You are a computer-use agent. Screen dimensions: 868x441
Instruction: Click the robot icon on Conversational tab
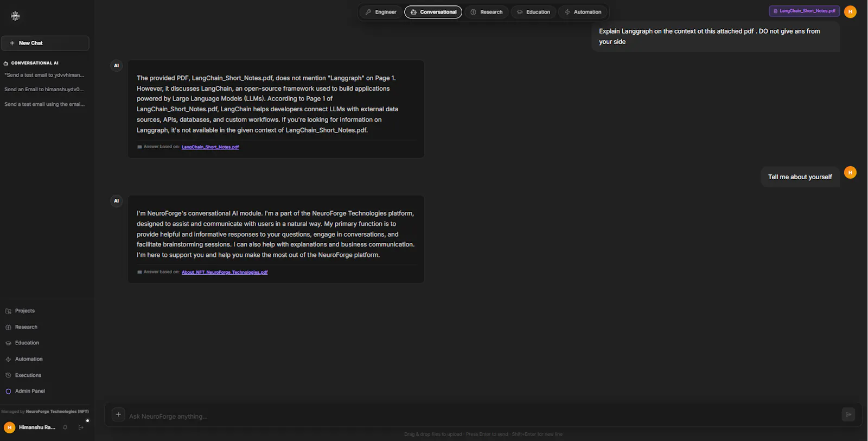413,12
